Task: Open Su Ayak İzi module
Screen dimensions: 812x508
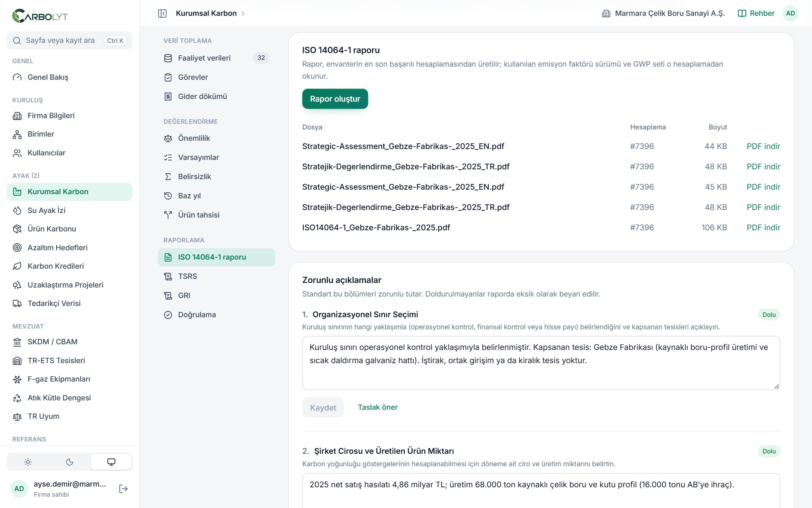Action: [70, 210]
